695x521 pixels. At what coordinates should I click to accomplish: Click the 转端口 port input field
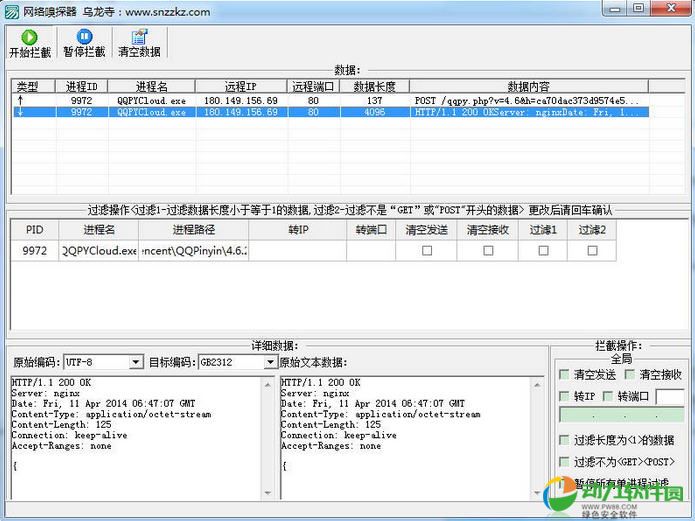pos(670,397)
